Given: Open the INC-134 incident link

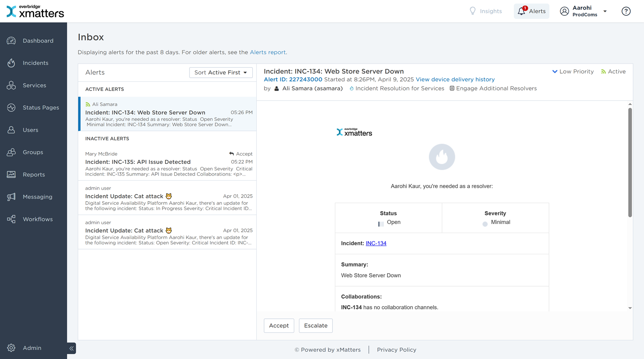Looking at the screenshot, I should pyautogui.click(x=376, y=243).
